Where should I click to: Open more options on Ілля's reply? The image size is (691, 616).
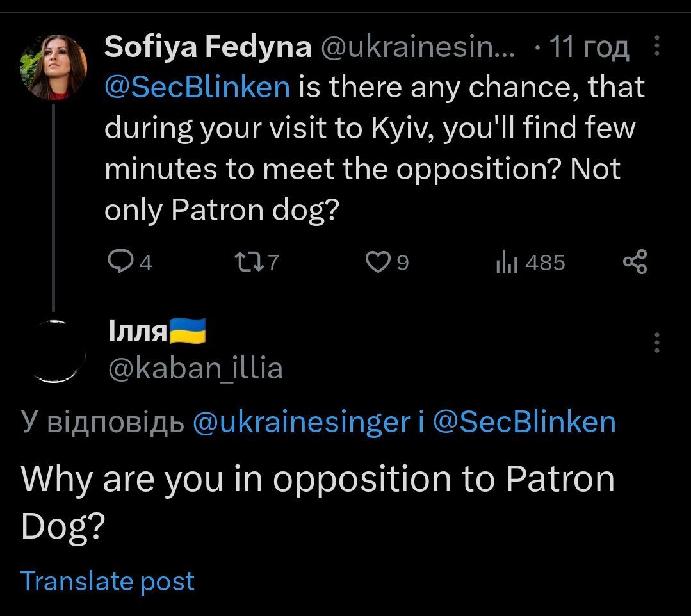click(x=656, y=343)
